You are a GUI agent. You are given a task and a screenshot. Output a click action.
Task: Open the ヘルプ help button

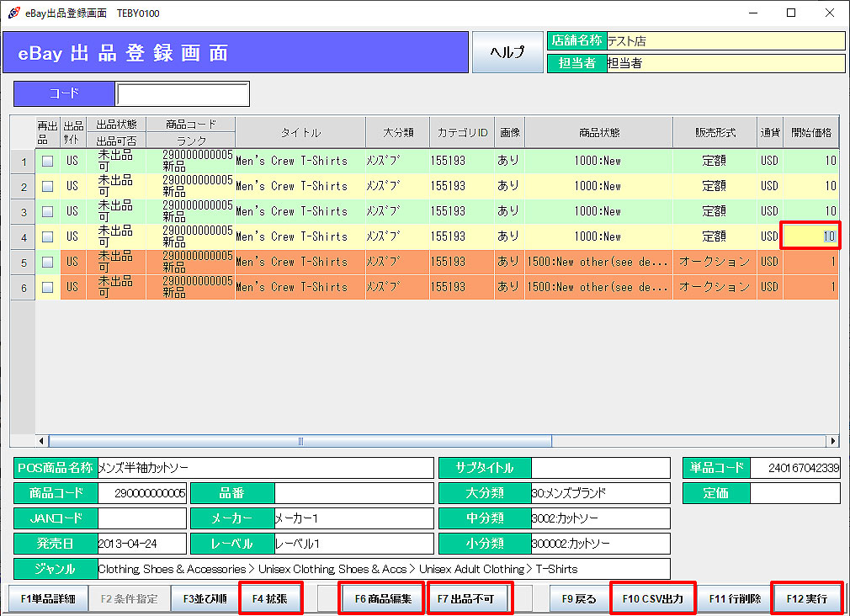(507, 52)
